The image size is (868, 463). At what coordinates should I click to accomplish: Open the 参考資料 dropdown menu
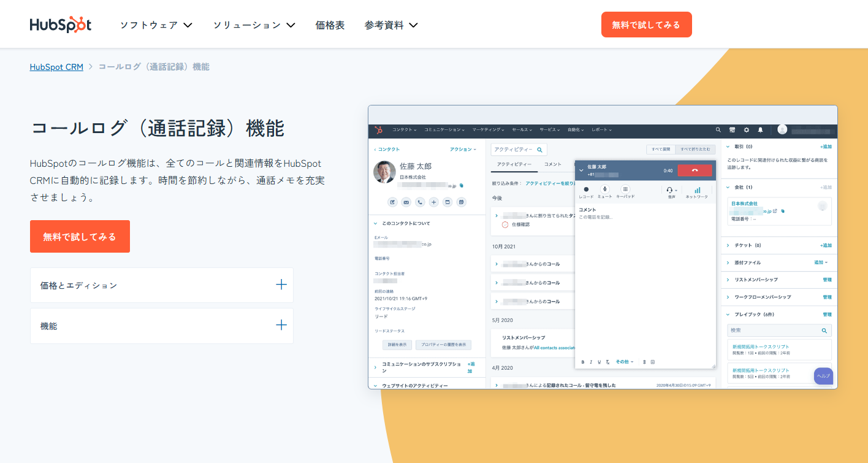(x=391, y=25)
